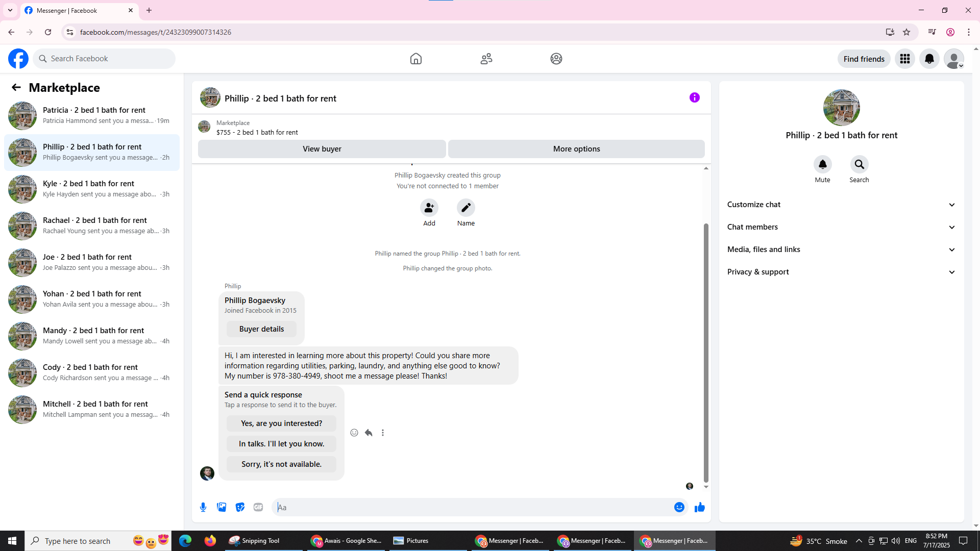Open the Friends icon in top navigation
Image resolution: width=980 pixels, height=551 pixels.
point(486,59)
